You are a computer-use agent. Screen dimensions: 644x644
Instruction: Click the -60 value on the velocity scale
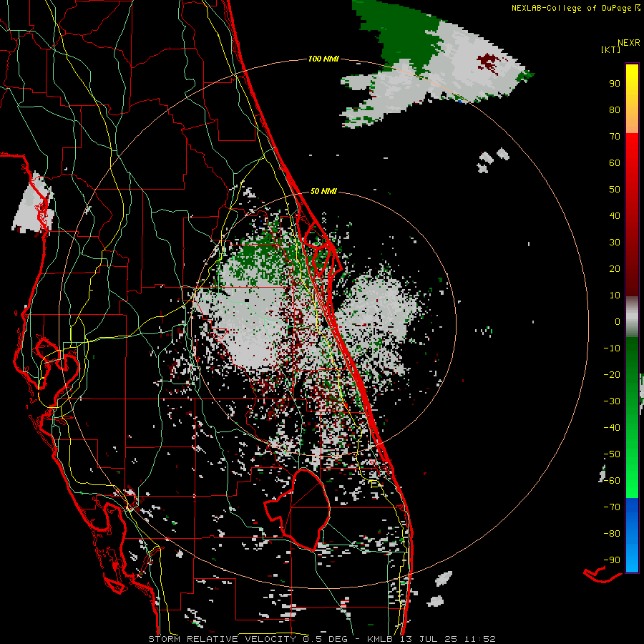612,481
